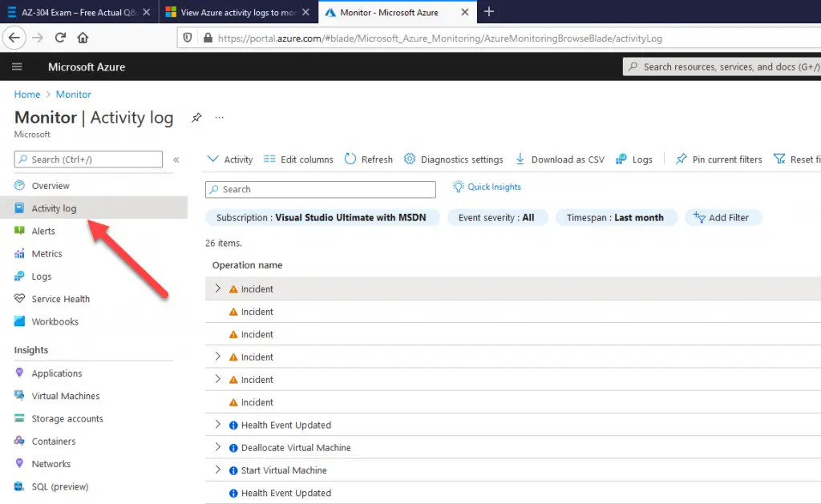
Task: Reload the page with browser reload icon
Action: pos(60,38)
